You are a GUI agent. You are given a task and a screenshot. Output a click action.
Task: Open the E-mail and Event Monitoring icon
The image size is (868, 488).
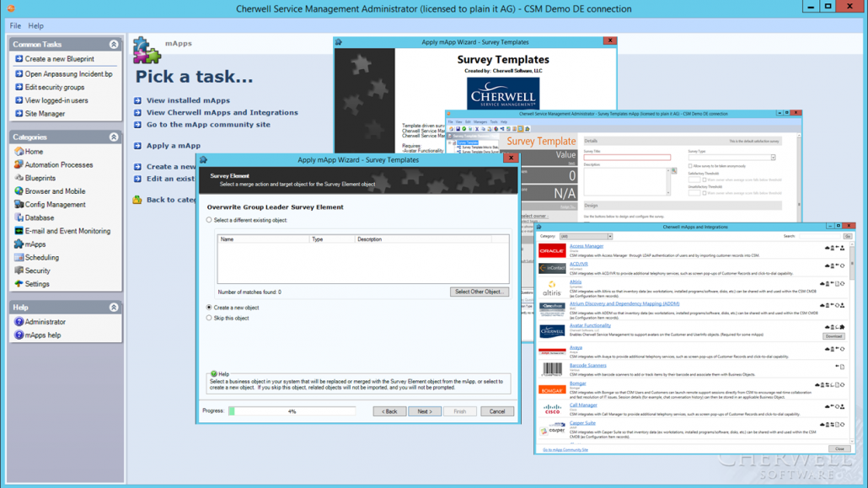pyautogui.click(x=19, y=231)
